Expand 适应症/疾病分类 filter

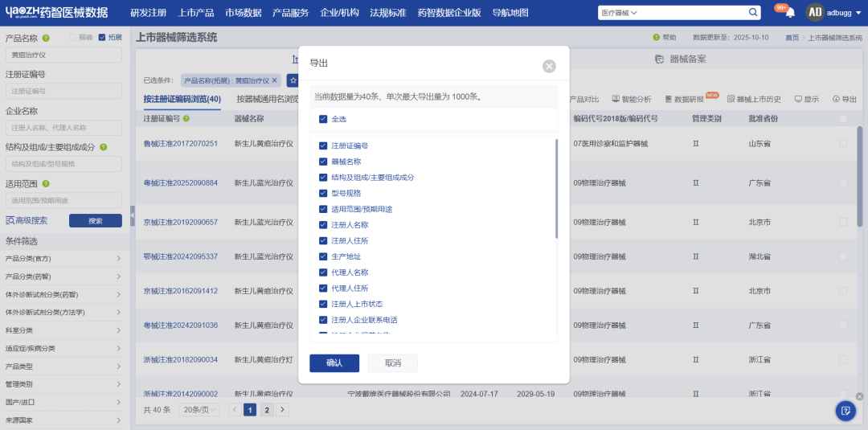[x=63, y=349]
